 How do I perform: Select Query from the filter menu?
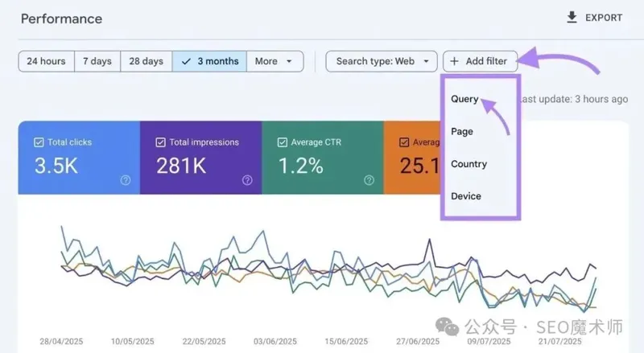click(464, 100)
